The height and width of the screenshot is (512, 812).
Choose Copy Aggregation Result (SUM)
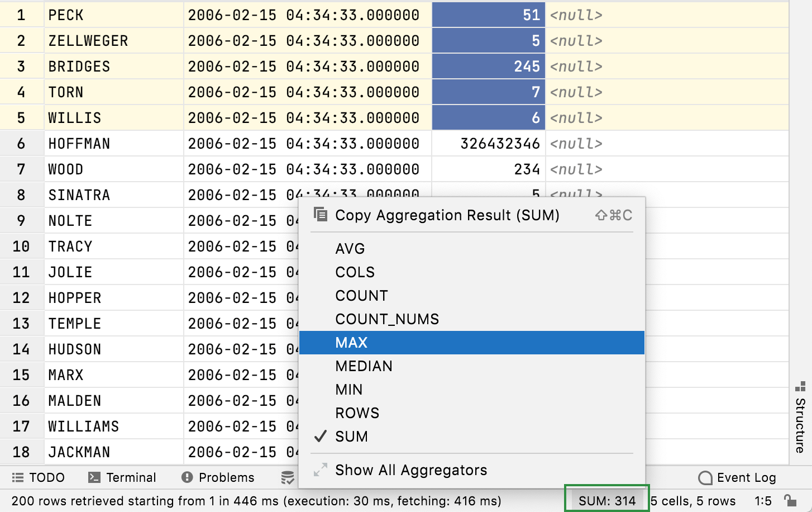[472, 215]
